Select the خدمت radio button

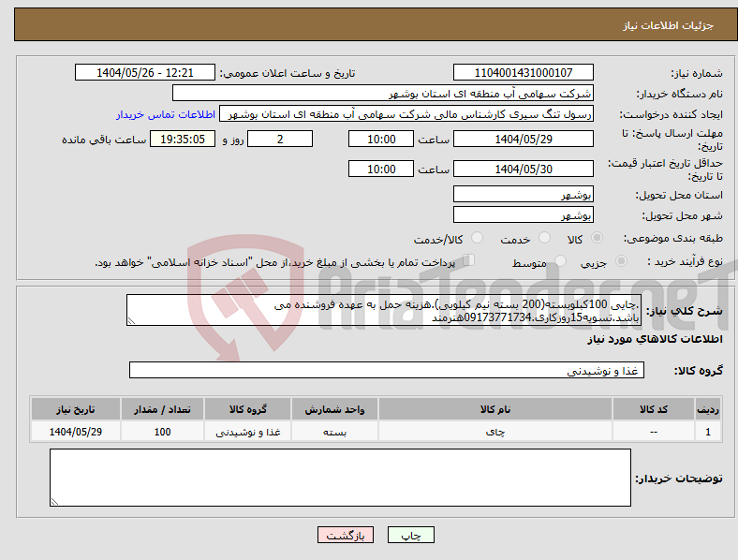pyautogui.click(x=544, y=238)
